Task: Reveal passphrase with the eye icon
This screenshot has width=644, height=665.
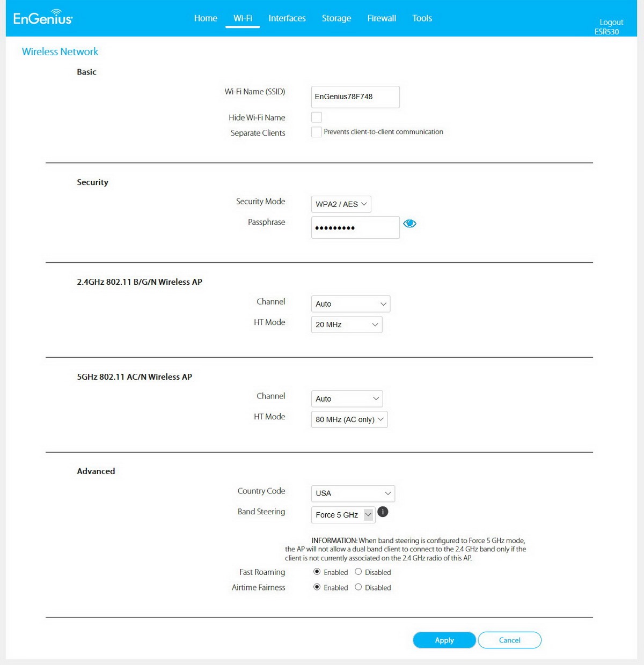Action: pos(409,224)
